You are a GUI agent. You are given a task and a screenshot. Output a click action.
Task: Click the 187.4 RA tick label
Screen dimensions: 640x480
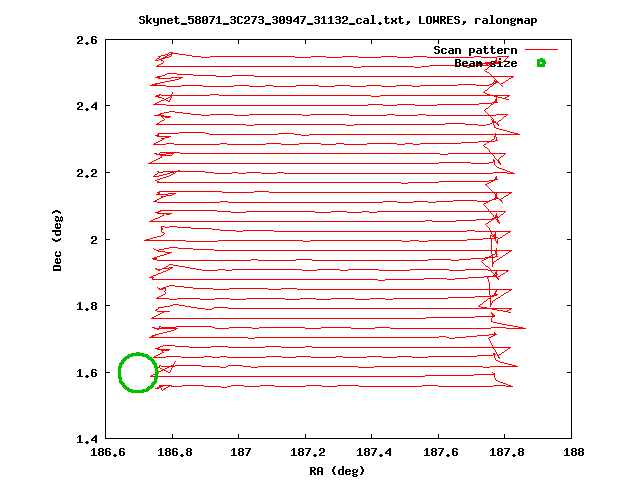click(373, 452)
